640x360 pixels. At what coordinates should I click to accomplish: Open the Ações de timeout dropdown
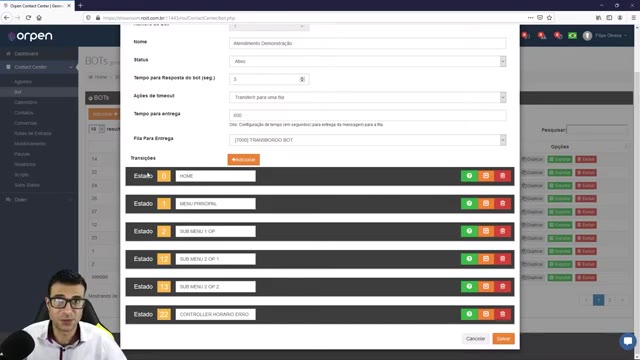(x=368, y=97)
